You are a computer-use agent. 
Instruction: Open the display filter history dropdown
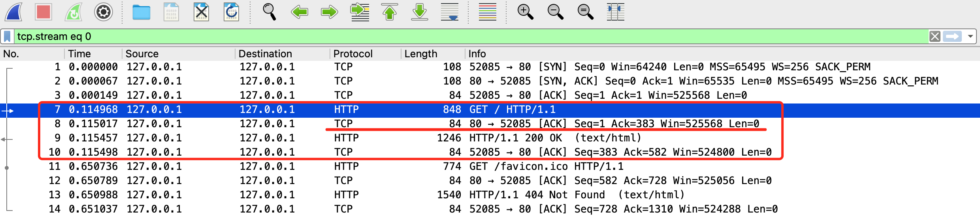970,37
